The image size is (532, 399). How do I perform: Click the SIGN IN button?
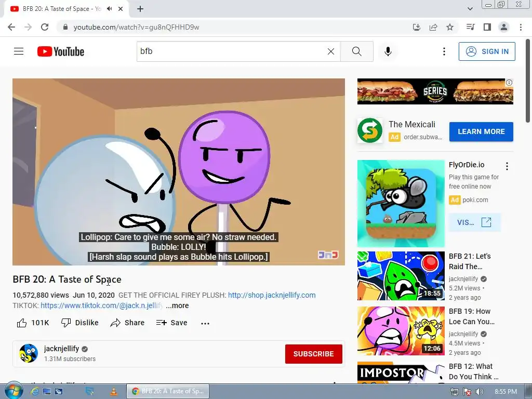click(487, 51)
